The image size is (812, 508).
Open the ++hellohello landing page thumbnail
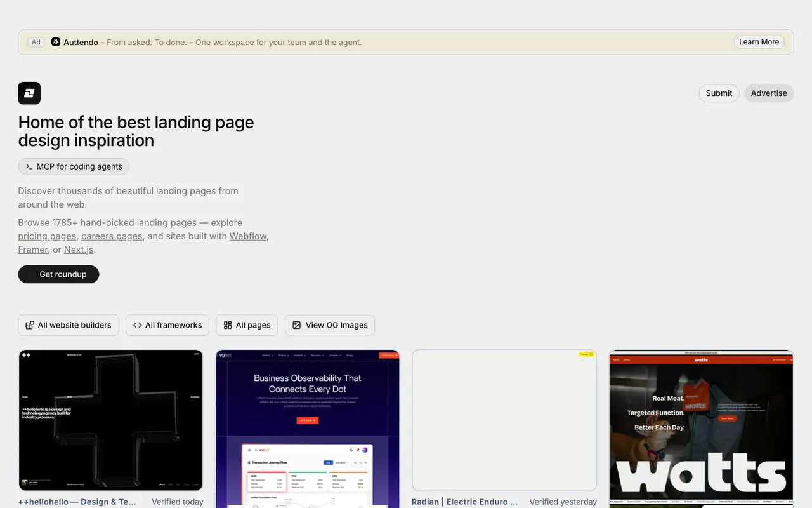tap(111, 420)
